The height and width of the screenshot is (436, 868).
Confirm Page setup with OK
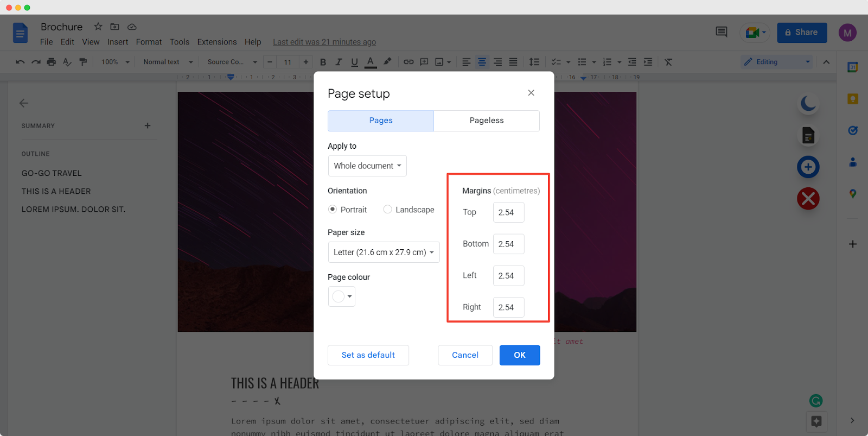tap(520, 355)
